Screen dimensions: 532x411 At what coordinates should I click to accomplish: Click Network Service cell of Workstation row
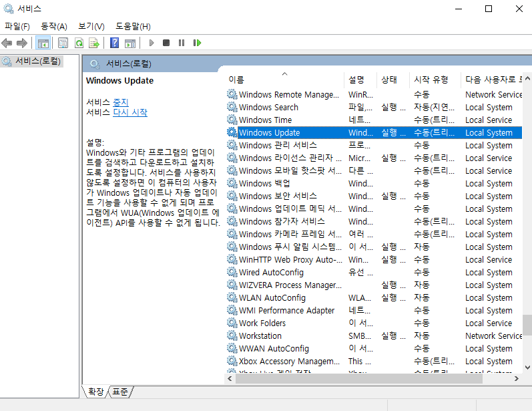pyautogui.click(x=494, y=335)
